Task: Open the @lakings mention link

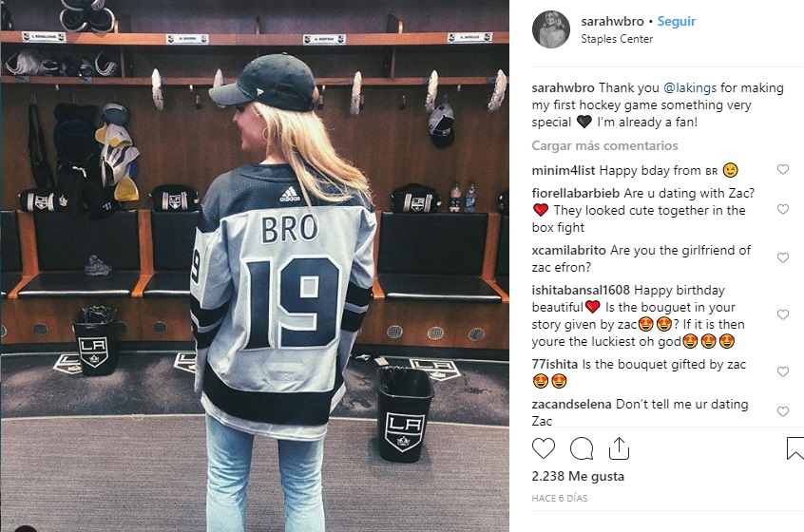Action: coord(690,87)
